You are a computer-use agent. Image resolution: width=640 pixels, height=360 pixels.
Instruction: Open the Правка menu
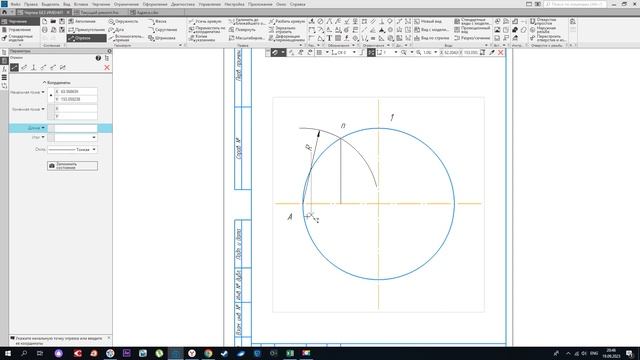coord(31,4)
